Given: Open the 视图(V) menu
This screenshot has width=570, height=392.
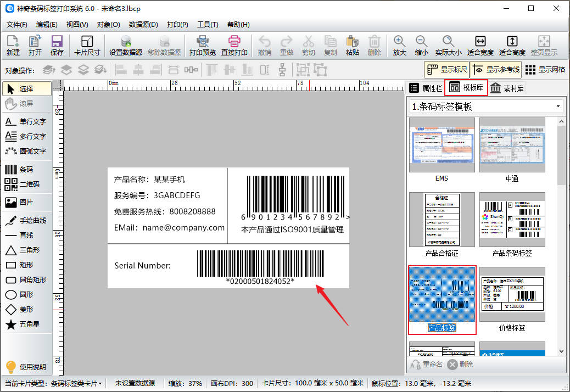Looking at the screenshot, I should [x=77, y=25].
